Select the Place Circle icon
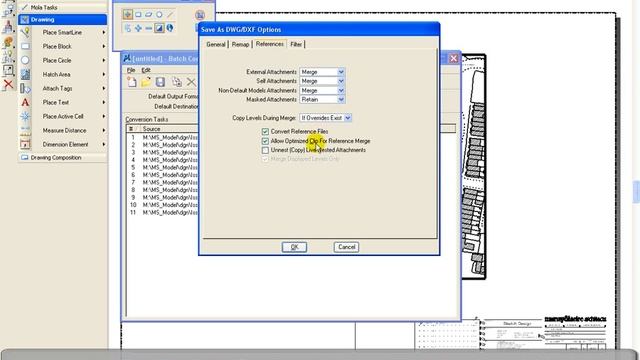 pyautogui.click(x=25, y=60)
